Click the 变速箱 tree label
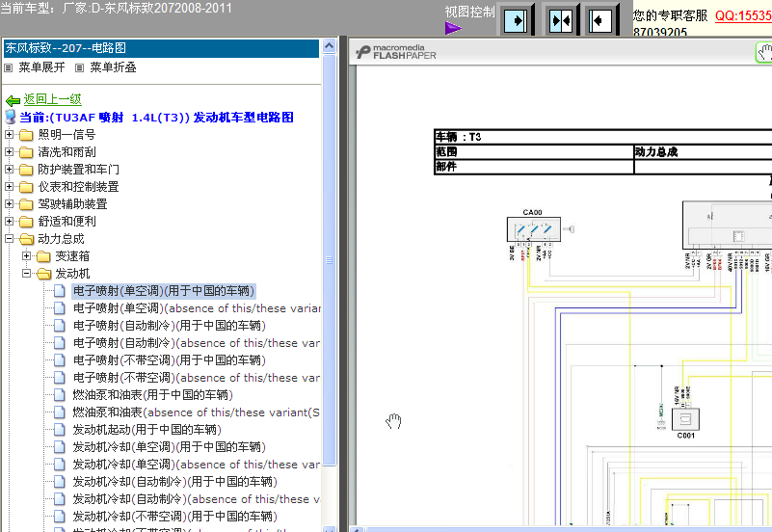Viewport: 772px width, 532px height. [x=72, y=256]
